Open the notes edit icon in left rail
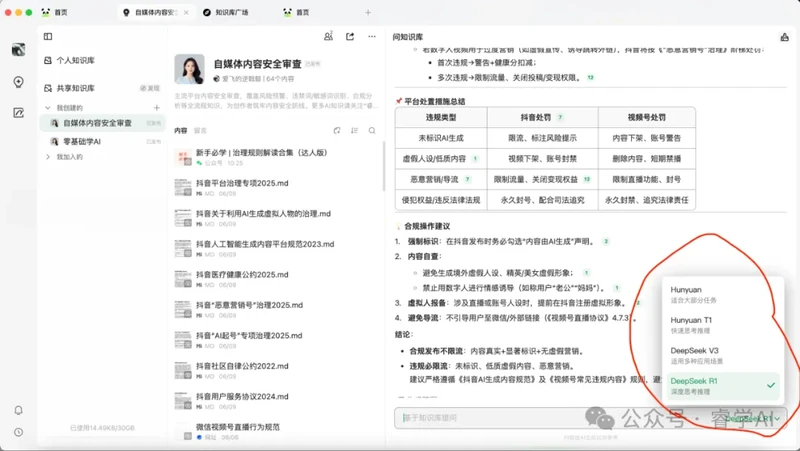This screenshot has width=800, height=451. point(18,113)
